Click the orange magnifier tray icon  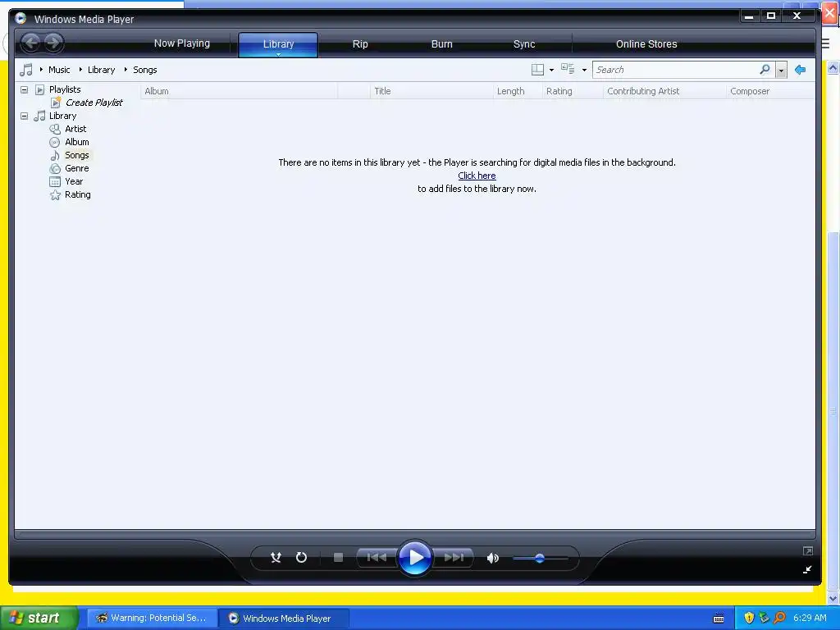pyautogui.click(x=779, y=618)
